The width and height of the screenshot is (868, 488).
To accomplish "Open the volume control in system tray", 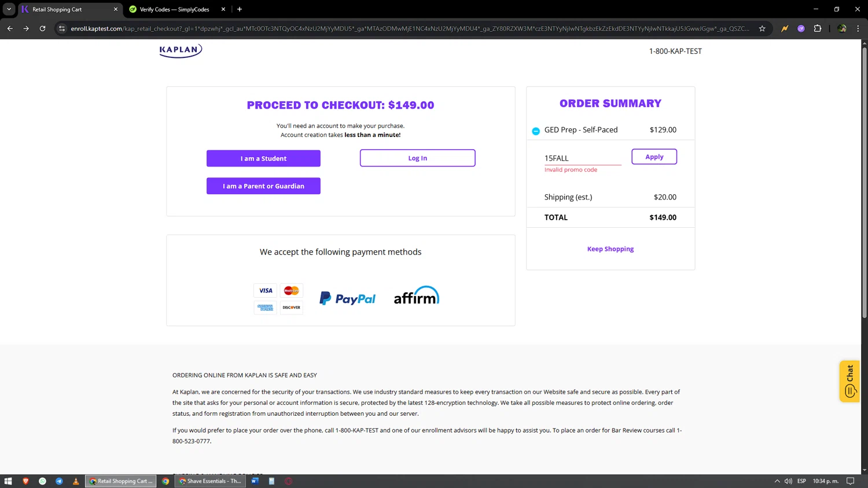I will pyautogui.click(x=788, y=481).
